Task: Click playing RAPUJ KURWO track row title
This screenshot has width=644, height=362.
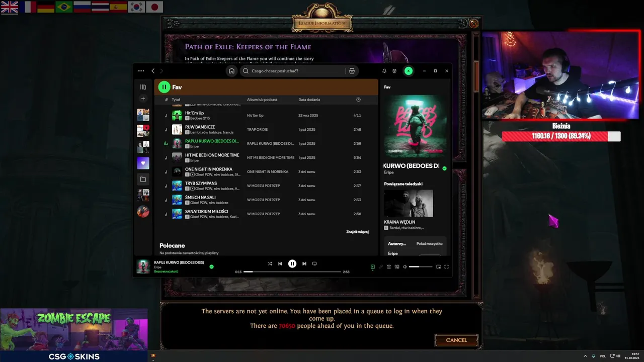Action: (x=212, y=141)
